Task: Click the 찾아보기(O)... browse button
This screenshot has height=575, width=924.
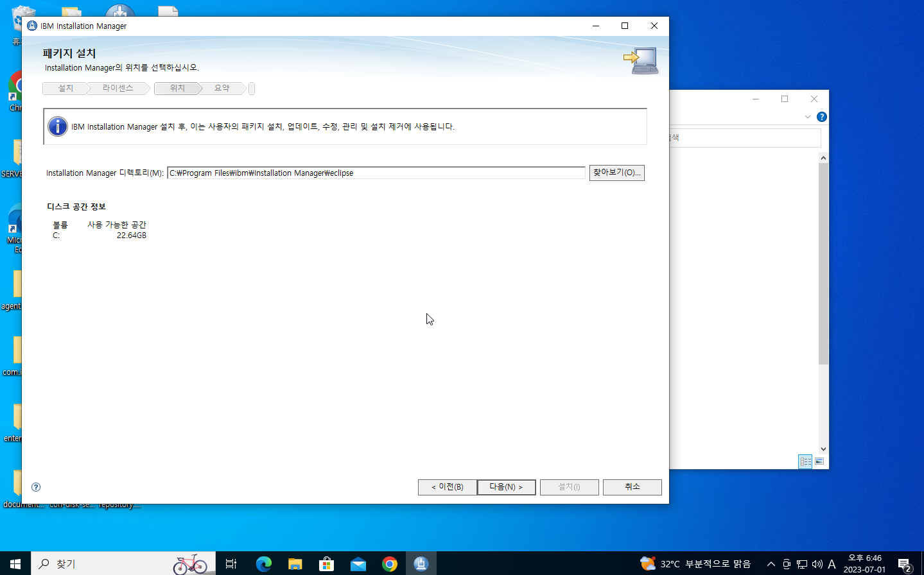Action: [x=617, y=173]
